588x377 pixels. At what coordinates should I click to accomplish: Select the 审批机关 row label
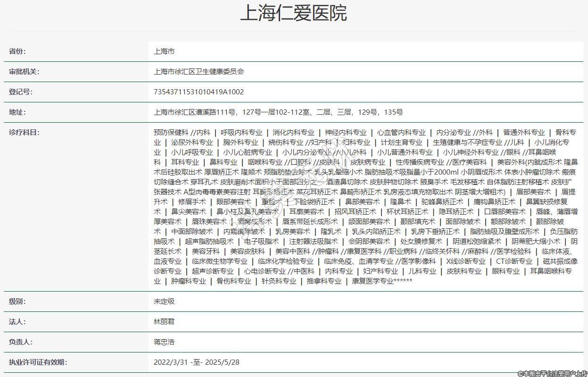tap(24, 72)
